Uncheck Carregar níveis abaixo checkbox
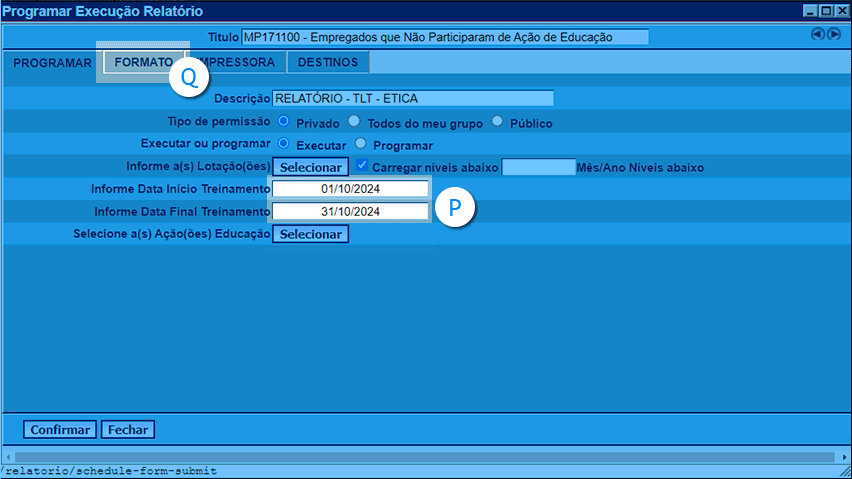Image resolution: width=852 pixels, height=479 pixels. (x=362, y=165)
